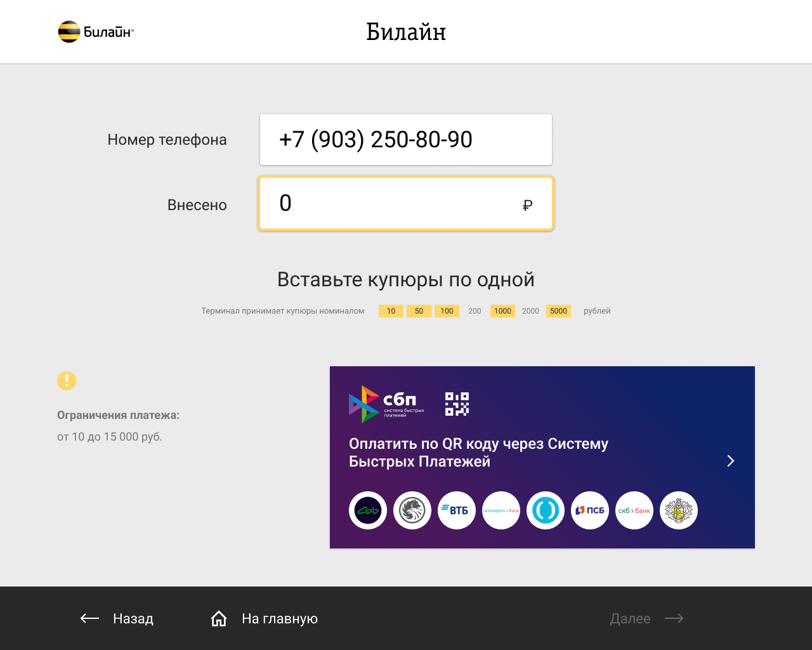Click the 1000 ruble denomination badge
Viewport: 812px width, 650px height.
click(x=502, y=311)
